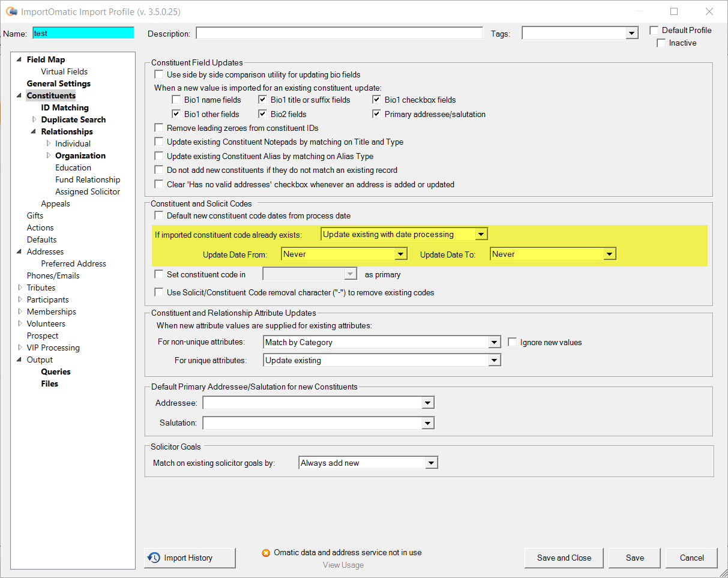Open the Addressee dropdown

pyautogui.click(x=428, y=403)
